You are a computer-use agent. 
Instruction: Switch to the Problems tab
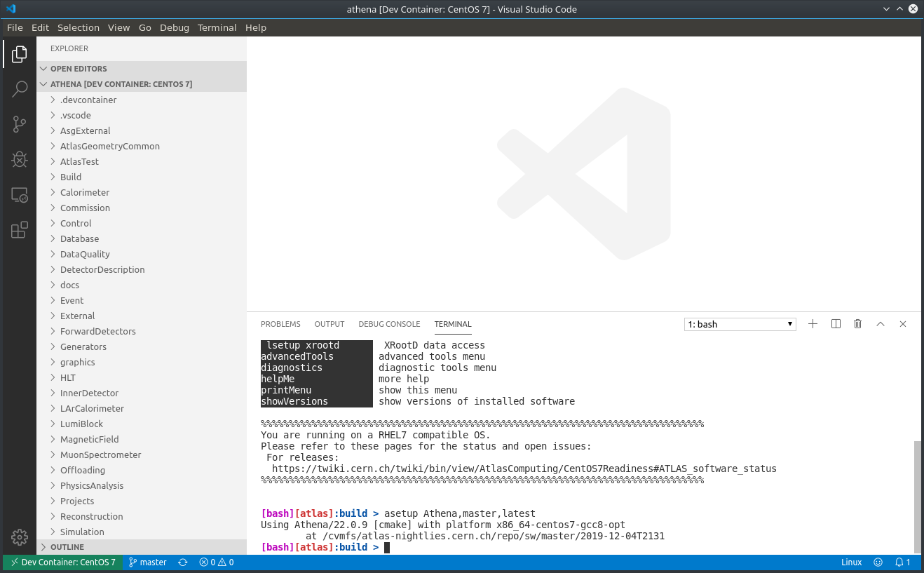tap(280, 324)
